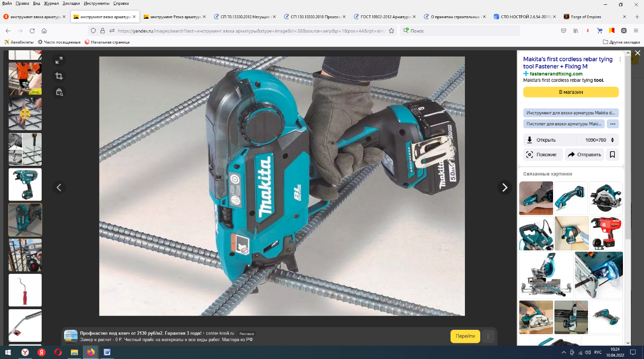Open 'Другие закладки' folder
Screen dimensions: 644x359
[x=621, y=42]
